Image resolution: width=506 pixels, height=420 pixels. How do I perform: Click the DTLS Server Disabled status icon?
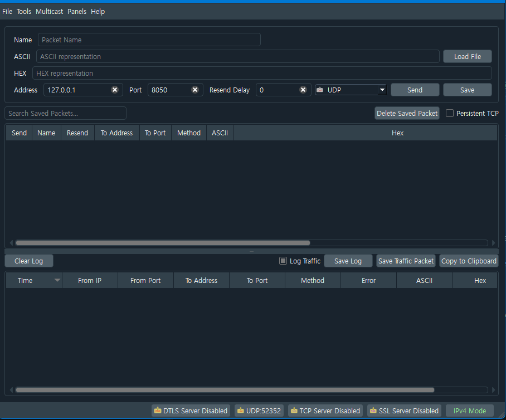coord(157,411)
